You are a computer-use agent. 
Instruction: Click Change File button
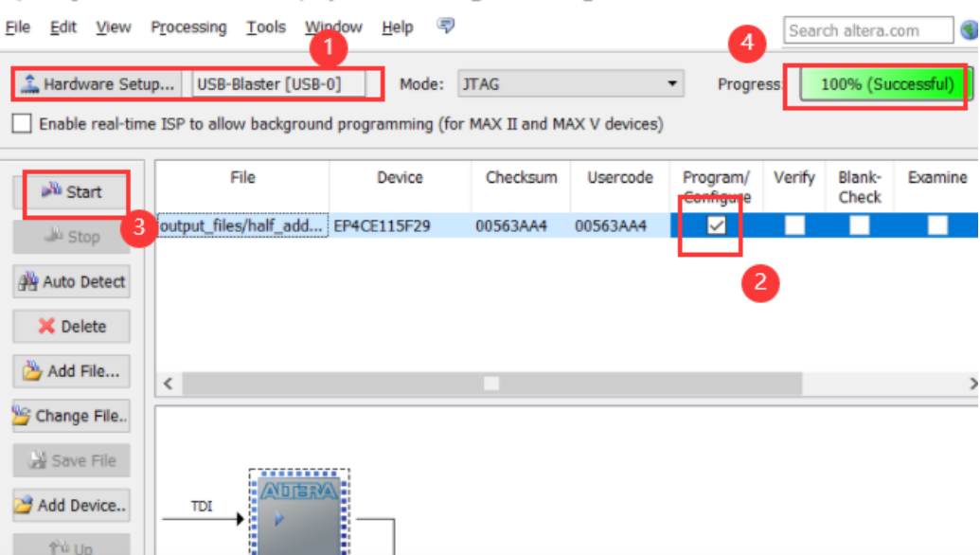72,417
